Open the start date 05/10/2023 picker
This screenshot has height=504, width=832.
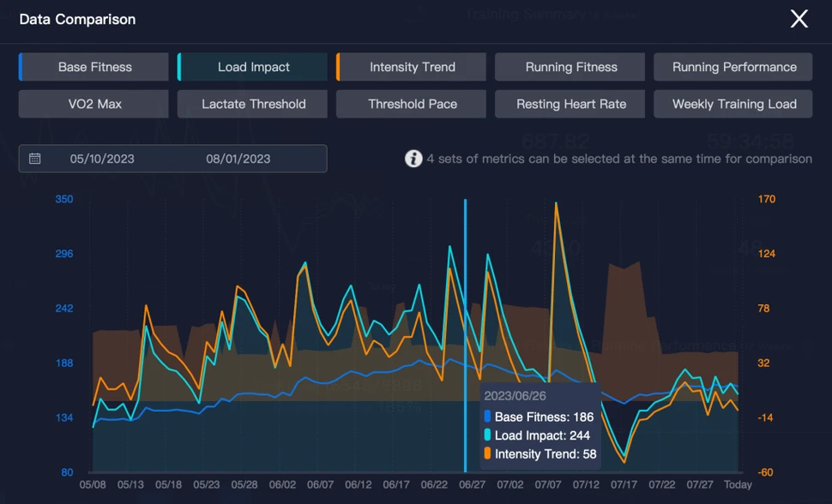point(102,159)
